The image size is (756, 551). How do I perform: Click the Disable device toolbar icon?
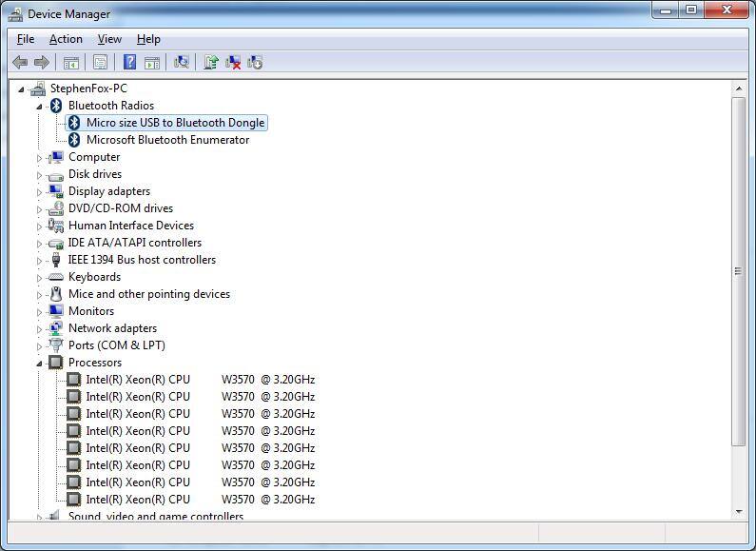[x=255, y=63]
